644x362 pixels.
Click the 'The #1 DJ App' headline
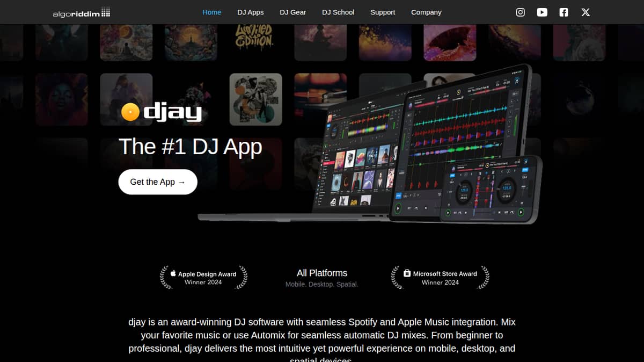(190, 146)
